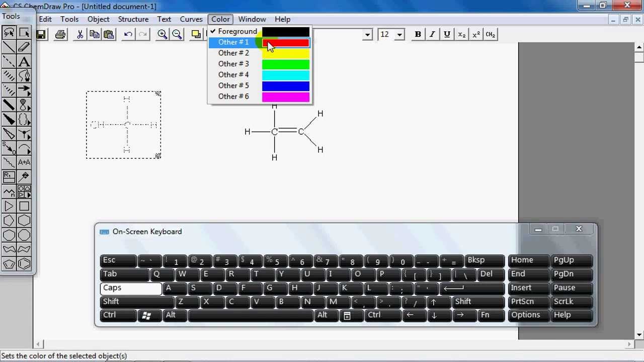Cut selection with scissors icon
644x362 pixels.
click(79, 34)
